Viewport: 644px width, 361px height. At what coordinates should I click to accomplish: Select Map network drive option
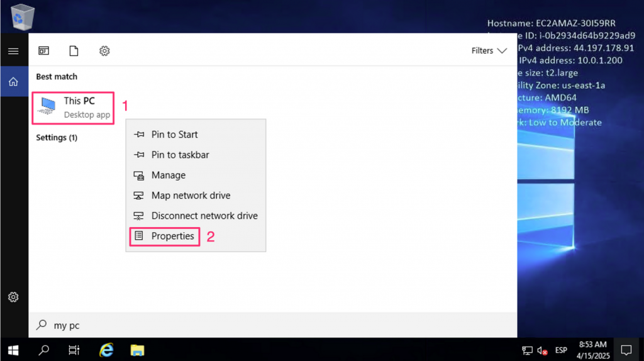pos(191,196)
